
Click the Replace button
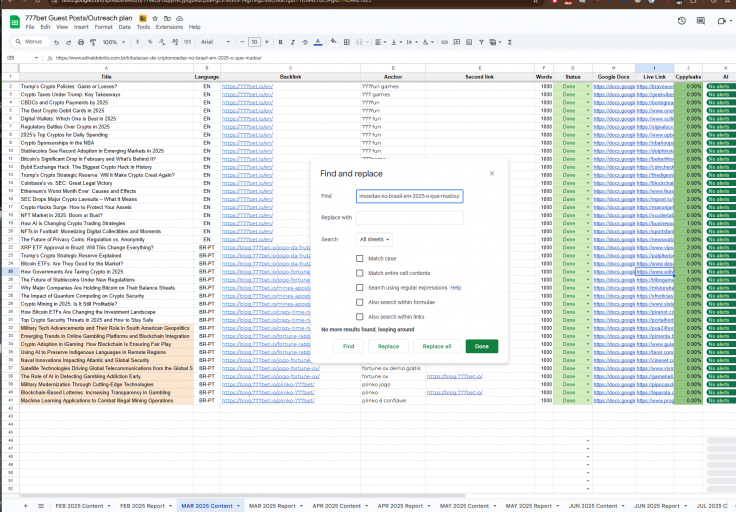tap(388, 346)
